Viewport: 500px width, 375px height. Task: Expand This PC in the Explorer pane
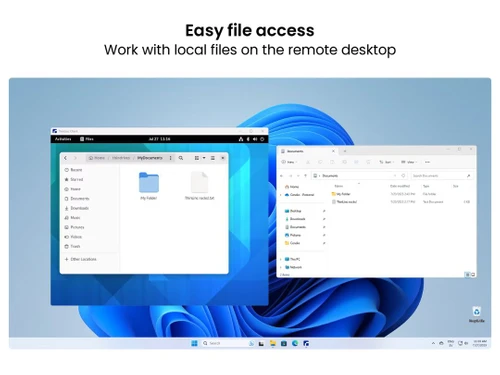coord(281,259)
